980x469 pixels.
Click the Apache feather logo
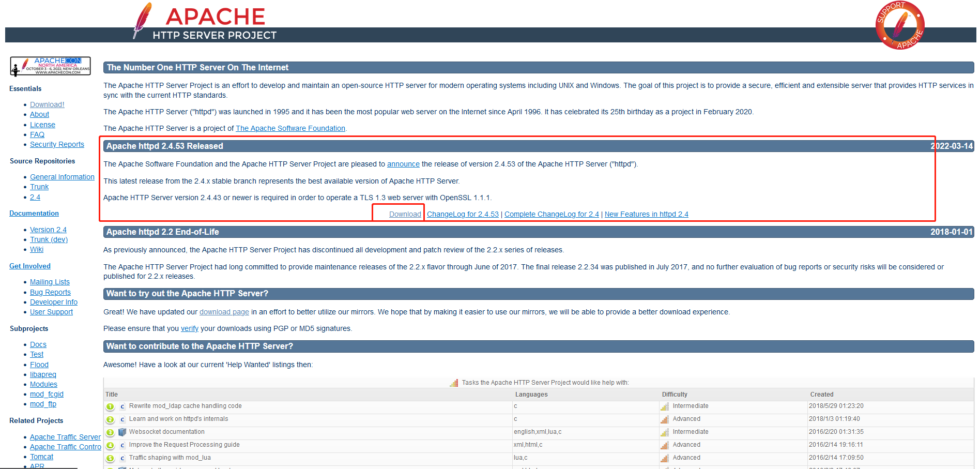point(142,20)
